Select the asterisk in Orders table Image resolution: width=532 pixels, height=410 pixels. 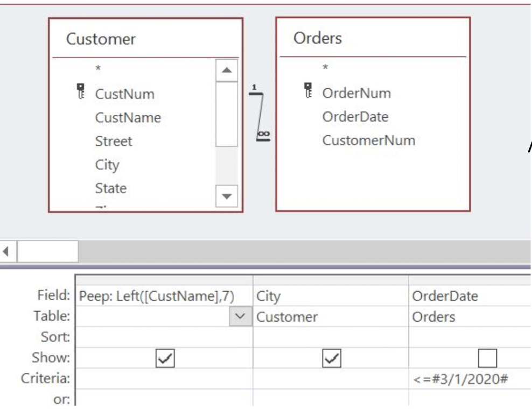click(325, 68)
